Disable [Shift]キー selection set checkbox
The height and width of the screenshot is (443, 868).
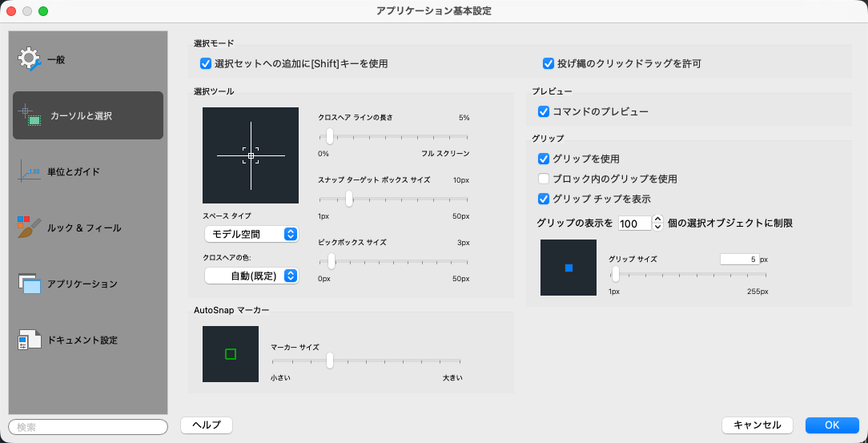click(207, 63)
